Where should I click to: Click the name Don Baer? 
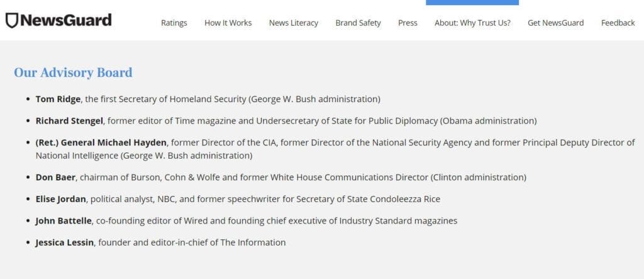[55, 178]
